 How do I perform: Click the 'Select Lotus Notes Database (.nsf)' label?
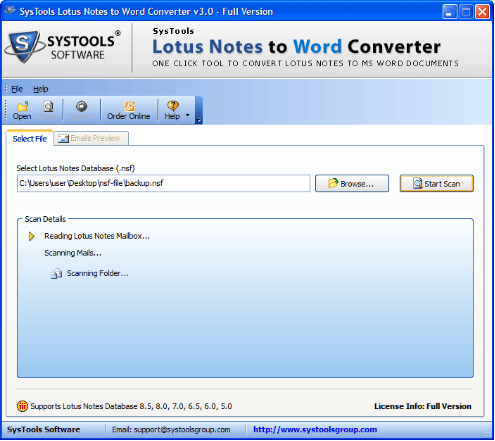click(76, 168)
